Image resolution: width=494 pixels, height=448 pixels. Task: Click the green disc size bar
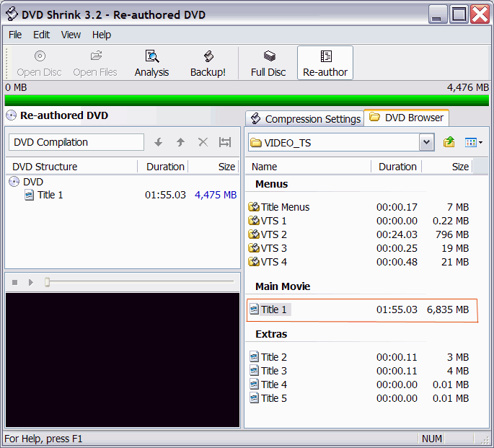(x=247, y=100)
